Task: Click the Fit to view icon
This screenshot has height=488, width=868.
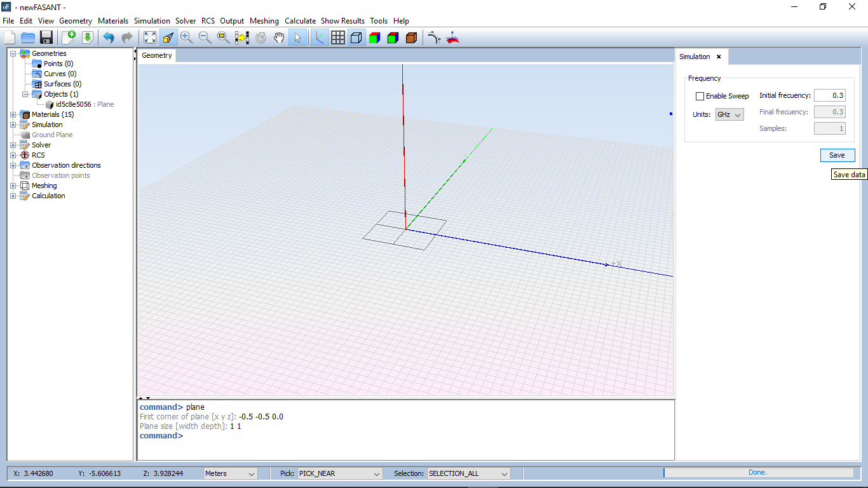Action: click(149, 37)
